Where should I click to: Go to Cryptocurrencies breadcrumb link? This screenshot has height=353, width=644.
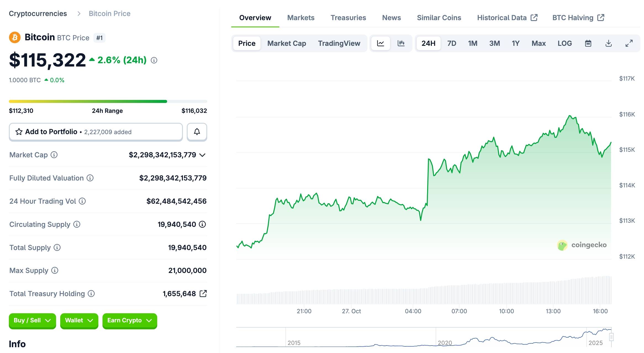pos(38,14)
